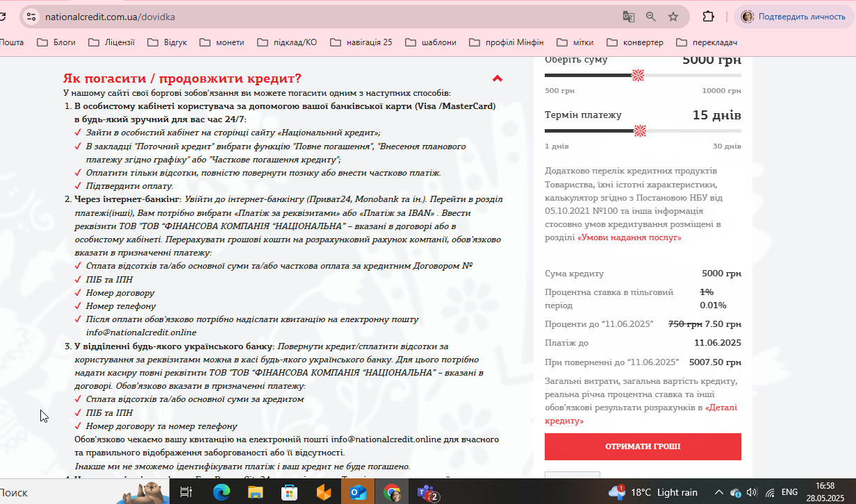The image size is (856, 504).
Task: Open Microsoft Store from the taskbar
Action: pos(290,492)
